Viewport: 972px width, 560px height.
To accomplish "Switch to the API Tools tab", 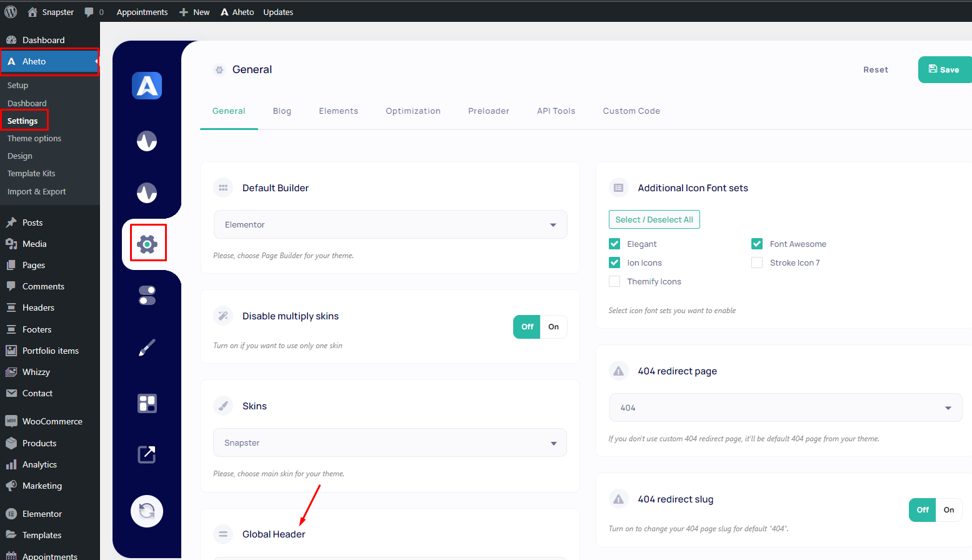I will click(556, 111).
